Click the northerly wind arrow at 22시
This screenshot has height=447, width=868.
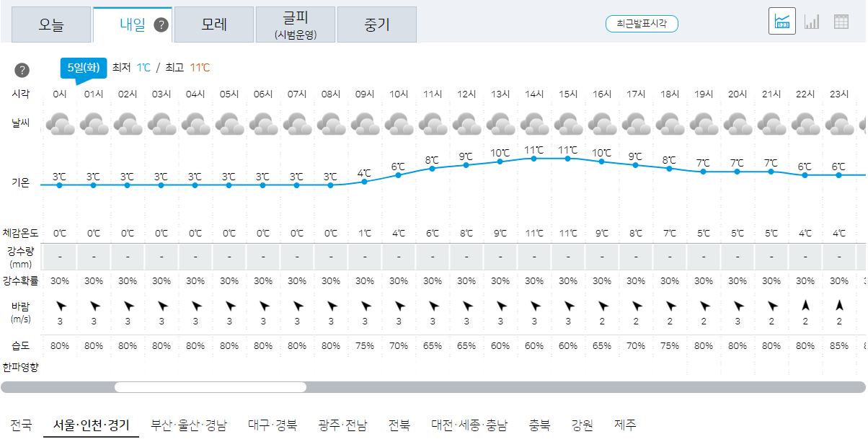click(805, 306)
